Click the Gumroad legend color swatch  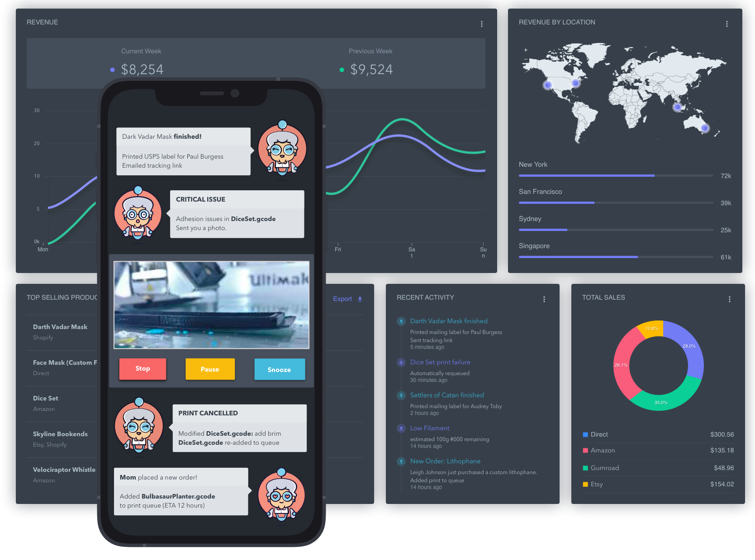pos(585,468)
